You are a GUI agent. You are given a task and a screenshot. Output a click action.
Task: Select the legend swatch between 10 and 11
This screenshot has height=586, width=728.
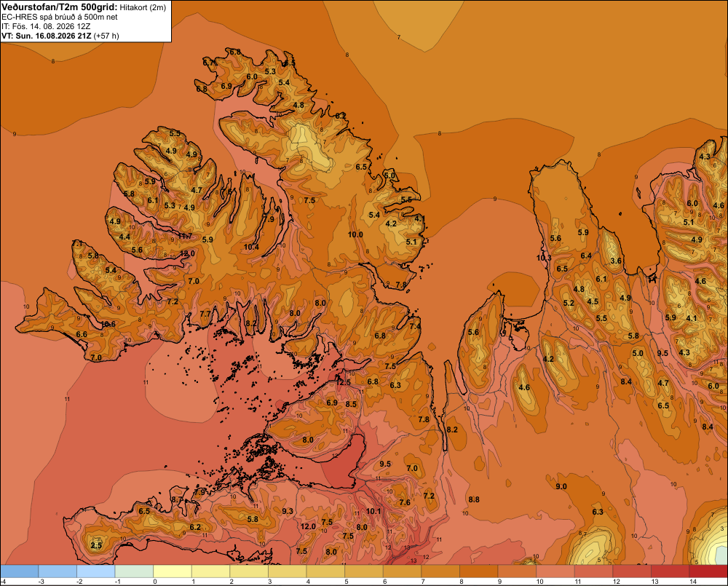555,571
